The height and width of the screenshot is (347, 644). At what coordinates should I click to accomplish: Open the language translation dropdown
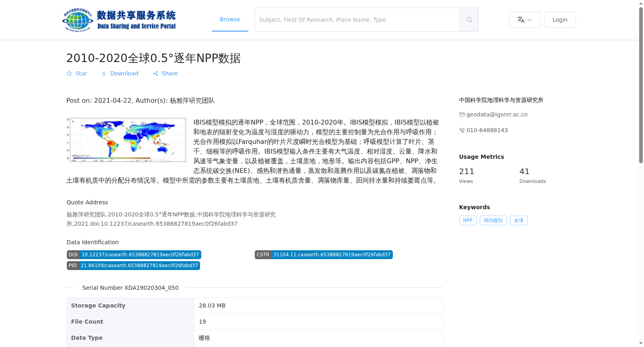tap(524, 20)
